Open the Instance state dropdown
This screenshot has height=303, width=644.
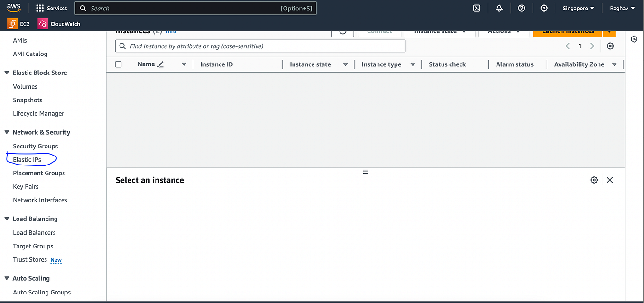point(440,31)
